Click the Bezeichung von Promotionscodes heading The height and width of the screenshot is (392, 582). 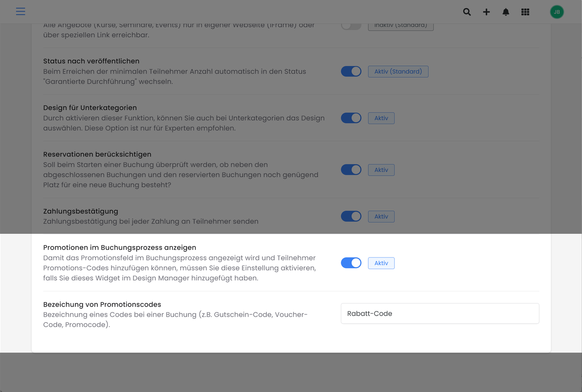coord(102,305)
